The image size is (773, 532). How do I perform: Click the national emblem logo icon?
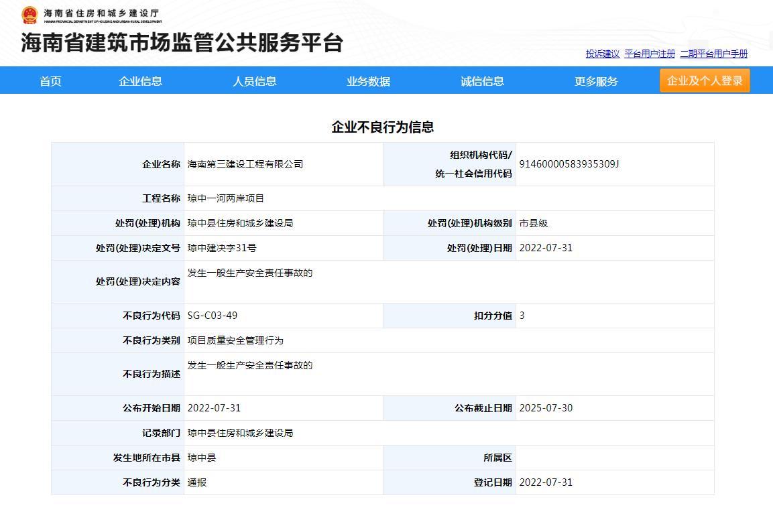(x=29, y=15)
